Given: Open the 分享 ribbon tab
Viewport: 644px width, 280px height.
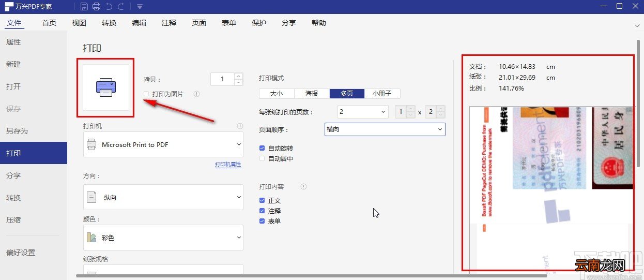Looking at the screenshot, I should click(289, 23).
